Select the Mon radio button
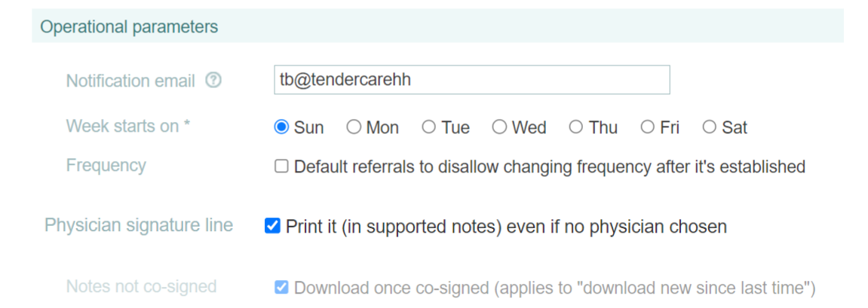The image size is (868, 308). click(x=354, y=127)
